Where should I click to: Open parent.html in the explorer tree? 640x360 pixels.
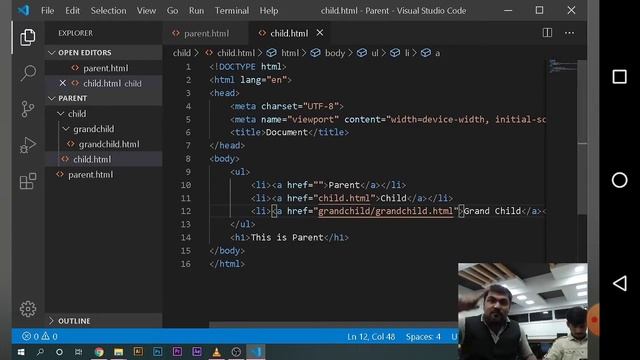pyautogui.click(x=104, y=175)
